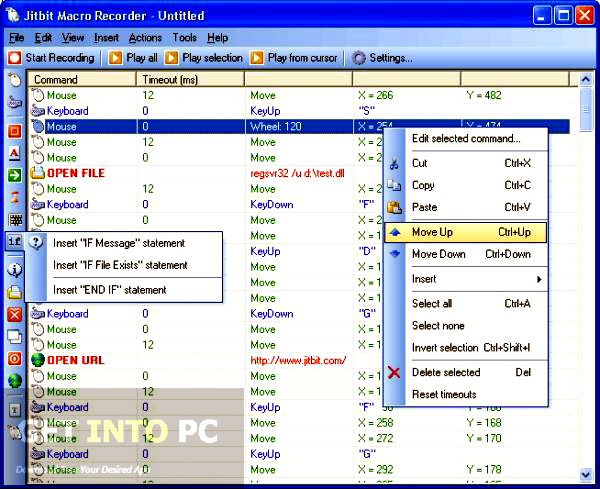The image size is (600, 489).
Task: Open Settings via the gear icon
Action: tap(359, 58)
